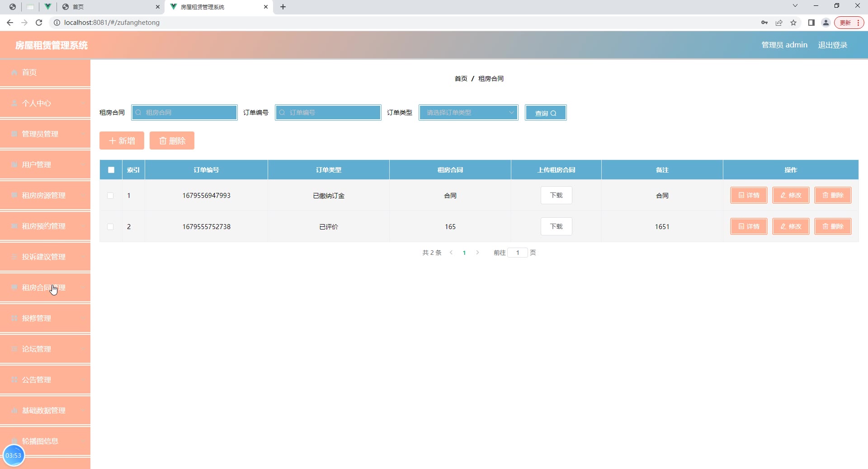Click the share page icon
The image size is (868, 469).
779,23
